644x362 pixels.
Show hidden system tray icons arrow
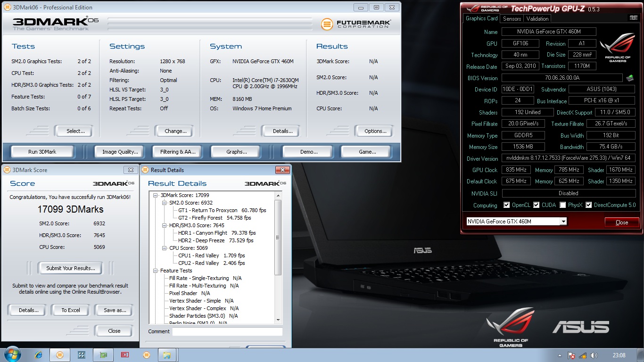[560, 355]
